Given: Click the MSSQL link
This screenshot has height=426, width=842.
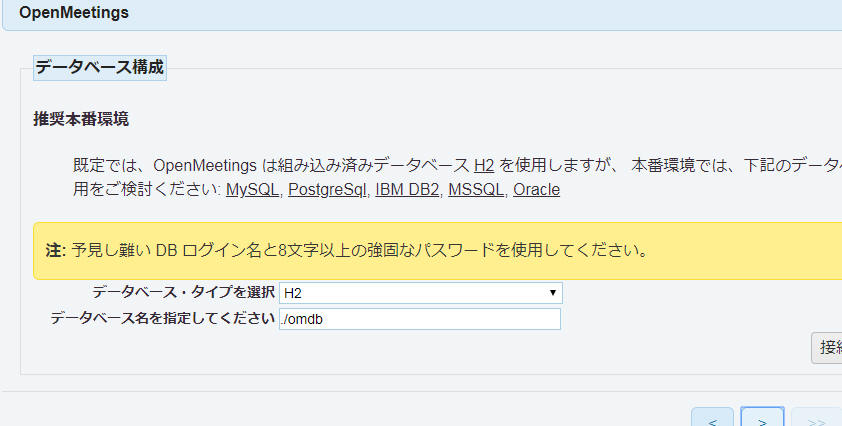Looking at the screenshot, I should click(x=476, y=189).
